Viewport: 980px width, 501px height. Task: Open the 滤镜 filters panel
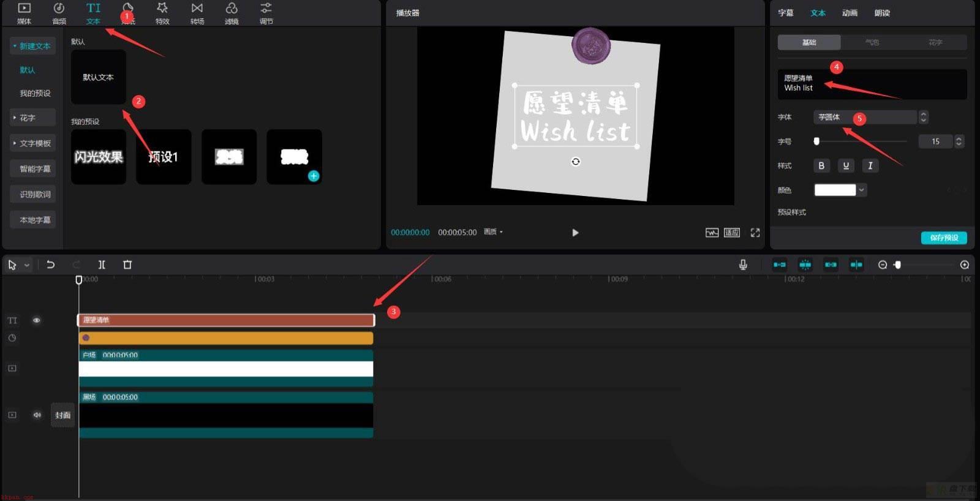pos(232,13)
